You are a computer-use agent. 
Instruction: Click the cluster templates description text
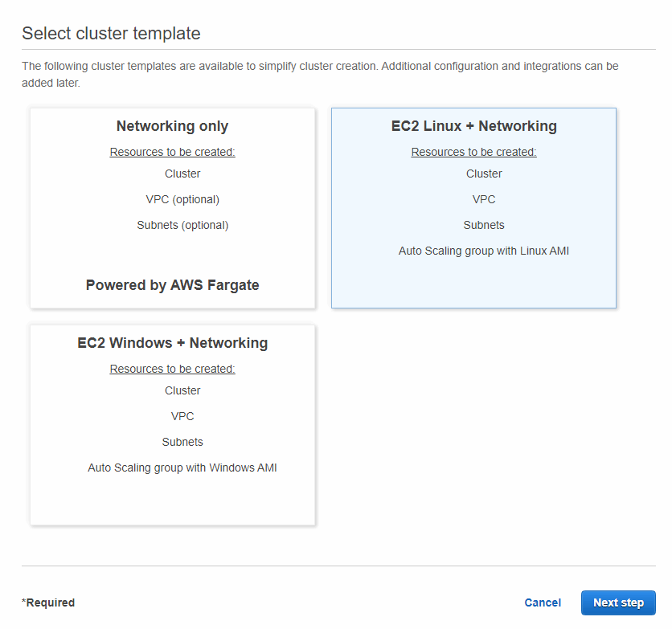click(320, 74)
